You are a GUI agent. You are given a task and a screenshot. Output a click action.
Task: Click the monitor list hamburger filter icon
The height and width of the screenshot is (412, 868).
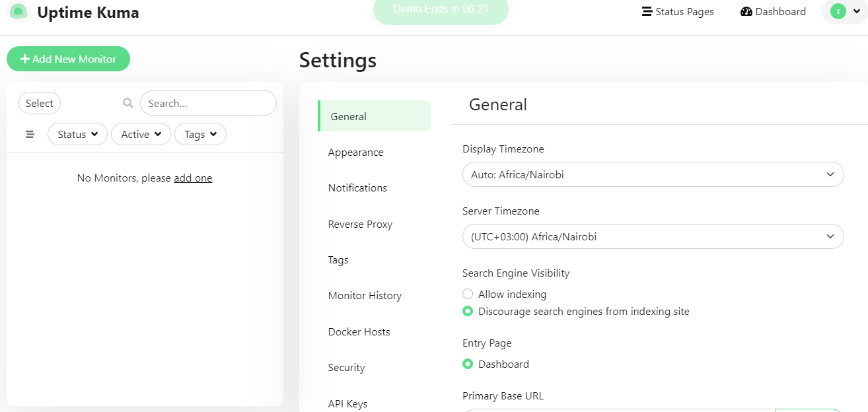(x=30, y=134)
